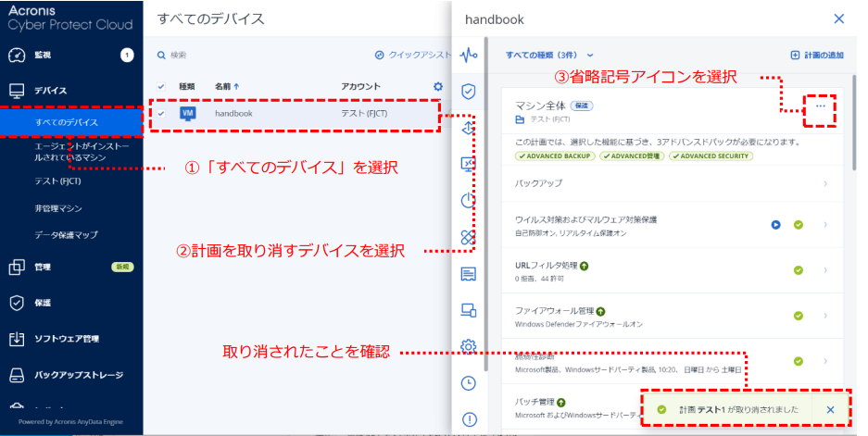This screenshot has width=868, height=436.
Task: Select すべてのデバイス in the sidebar
Action: tap(66, 122)
